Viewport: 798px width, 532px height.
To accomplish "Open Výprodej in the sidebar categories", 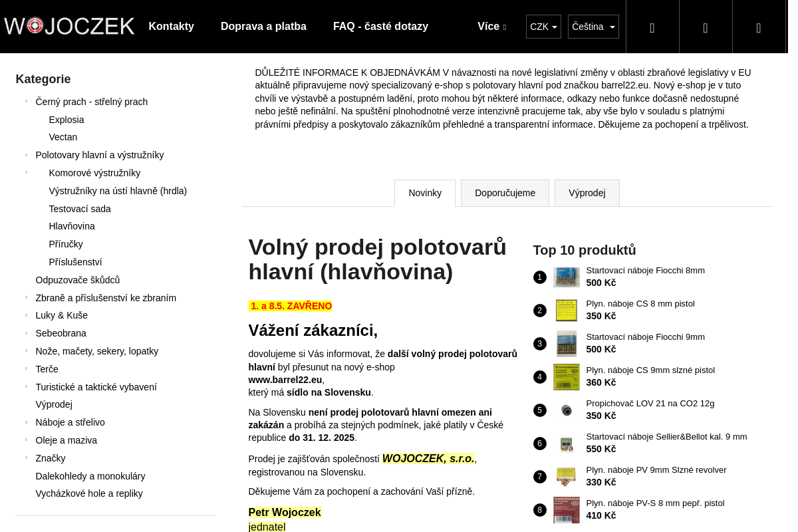I will click(54, 404).
